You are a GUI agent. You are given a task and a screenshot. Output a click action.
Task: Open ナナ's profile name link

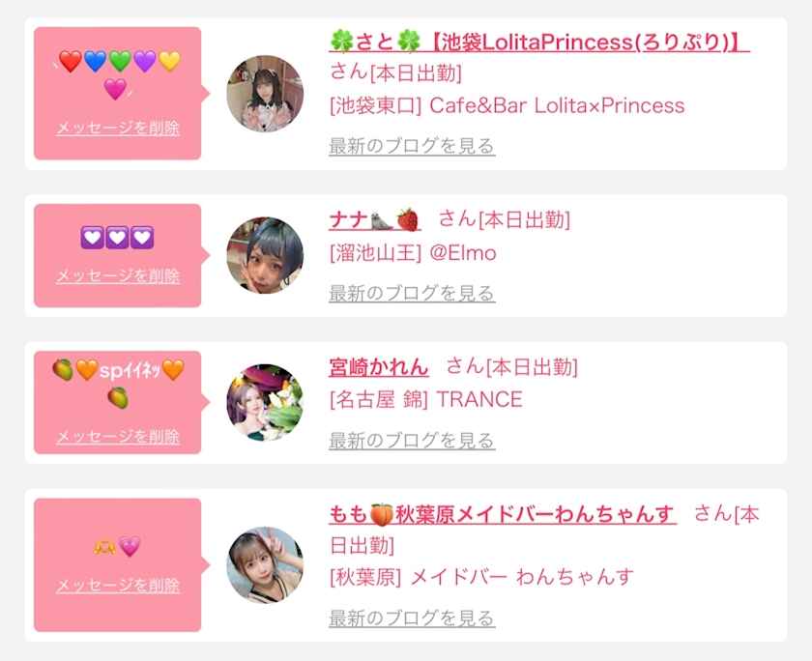pyautogui.click(x=374, y=220)
